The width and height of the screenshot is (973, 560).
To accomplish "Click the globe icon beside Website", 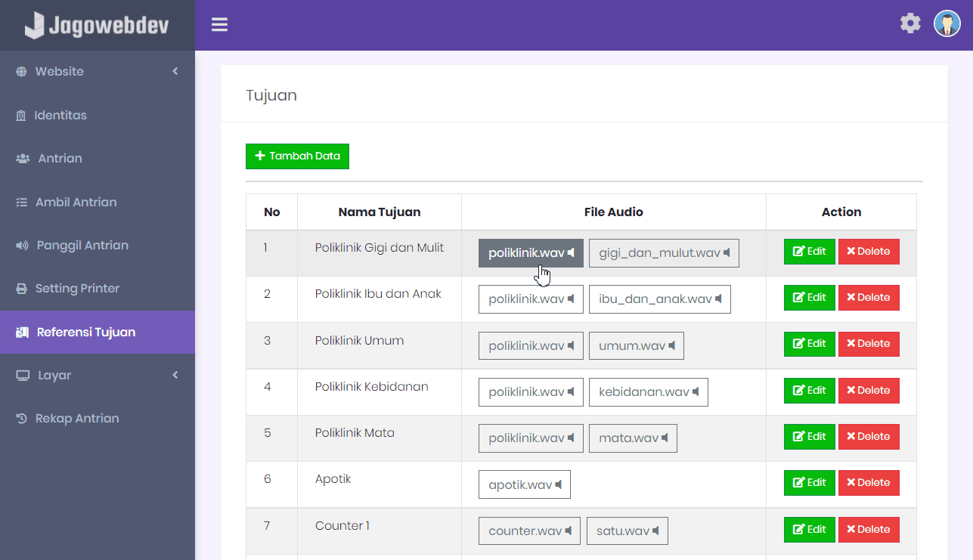I will click(21, 72).
